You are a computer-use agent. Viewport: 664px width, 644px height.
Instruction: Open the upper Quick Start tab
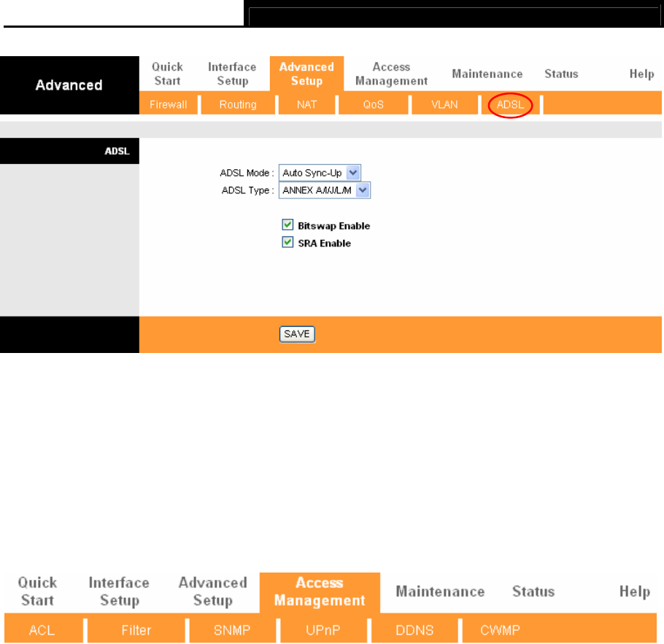tap(168, 74)
